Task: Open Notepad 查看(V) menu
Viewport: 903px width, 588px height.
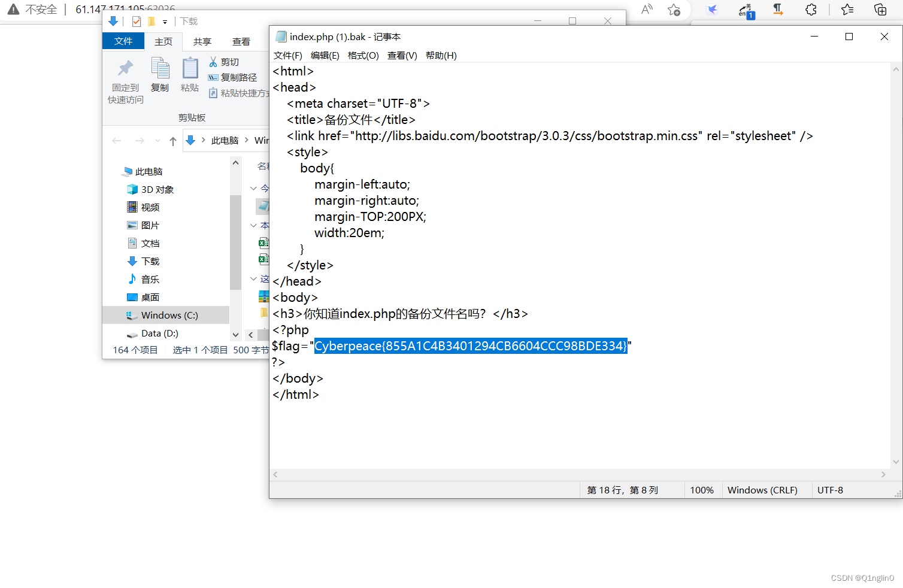Action: click(402, 55)
